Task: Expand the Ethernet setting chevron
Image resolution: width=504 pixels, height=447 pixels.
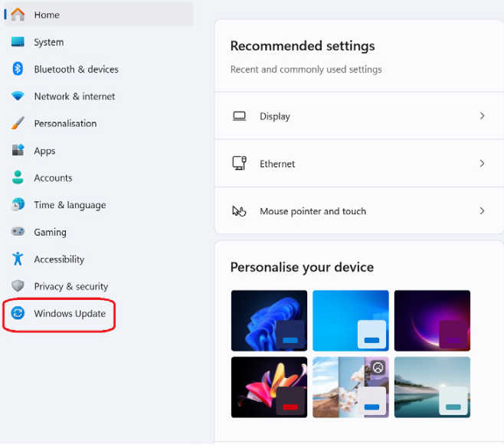Action: (482, 164)
